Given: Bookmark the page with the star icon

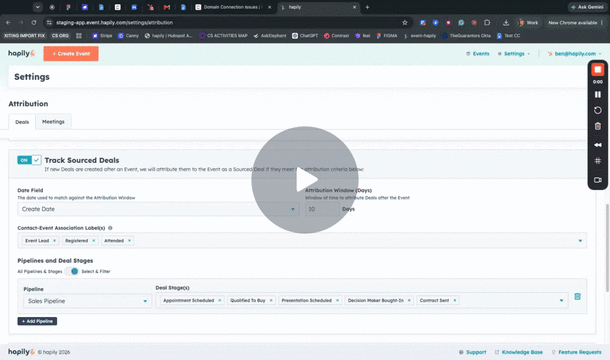Looking at the screenshot, I should pyautogui.click(x=405, y=23).
